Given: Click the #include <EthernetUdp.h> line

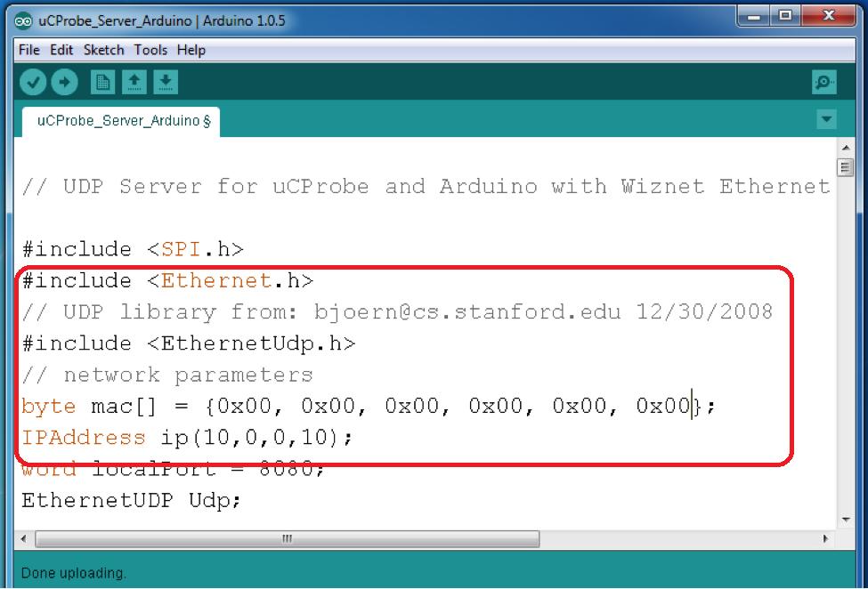Looking at the screenshot, I should tap(189, 344).
